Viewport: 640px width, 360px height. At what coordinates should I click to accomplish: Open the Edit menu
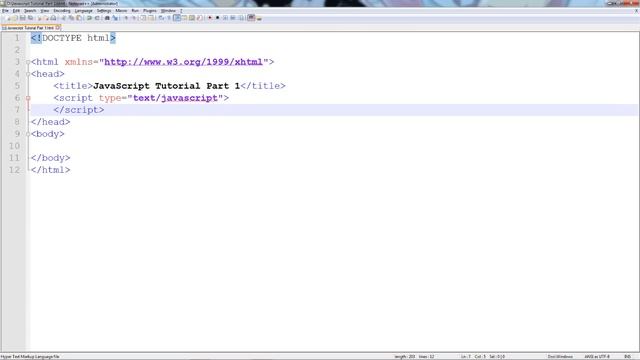[x=16, y=11]
